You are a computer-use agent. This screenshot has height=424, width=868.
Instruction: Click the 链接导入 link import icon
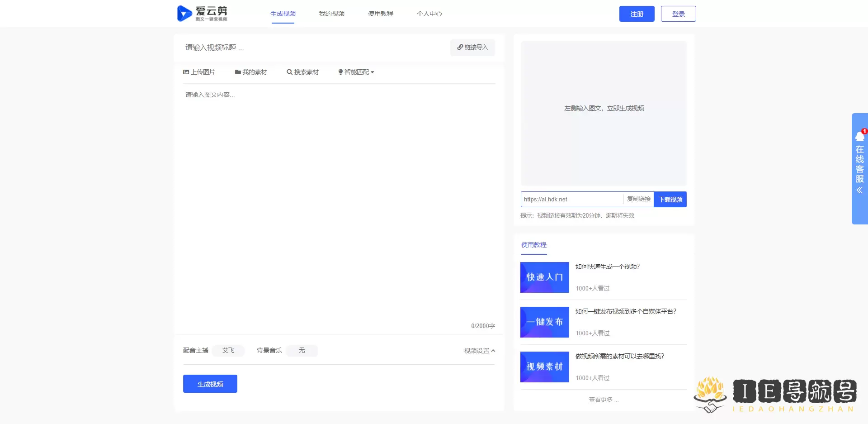[x=460, y=47]
